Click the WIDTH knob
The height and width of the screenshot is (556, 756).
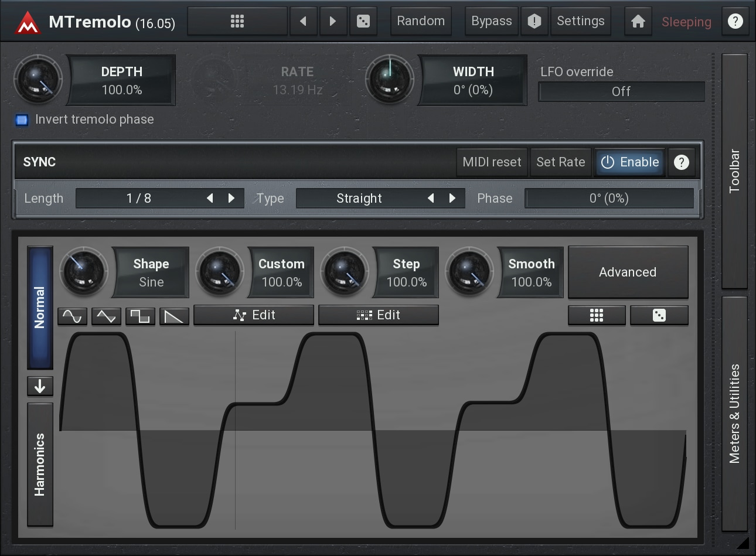click(x=389, y=80)
